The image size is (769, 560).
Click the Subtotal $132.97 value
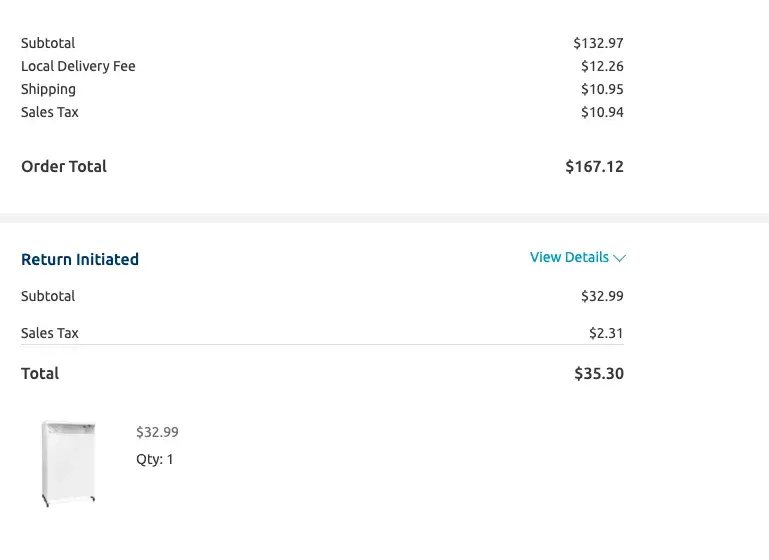598,43
